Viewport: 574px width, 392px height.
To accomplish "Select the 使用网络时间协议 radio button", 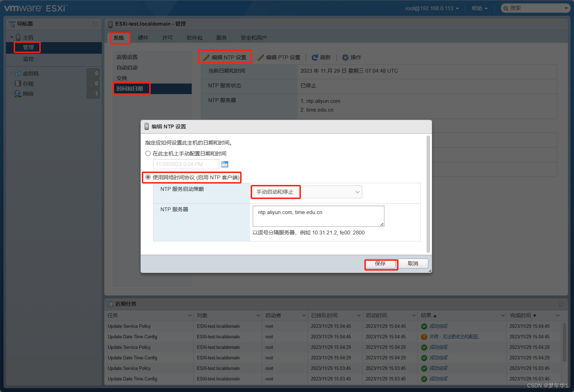I will (148, 177).
